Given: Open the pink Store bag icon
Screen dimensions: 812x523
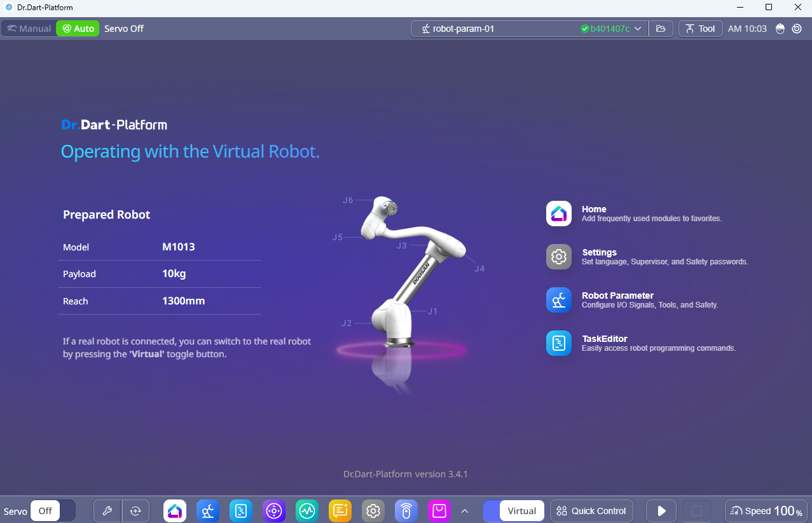Looking at the screenshot, I should point(439,511).
